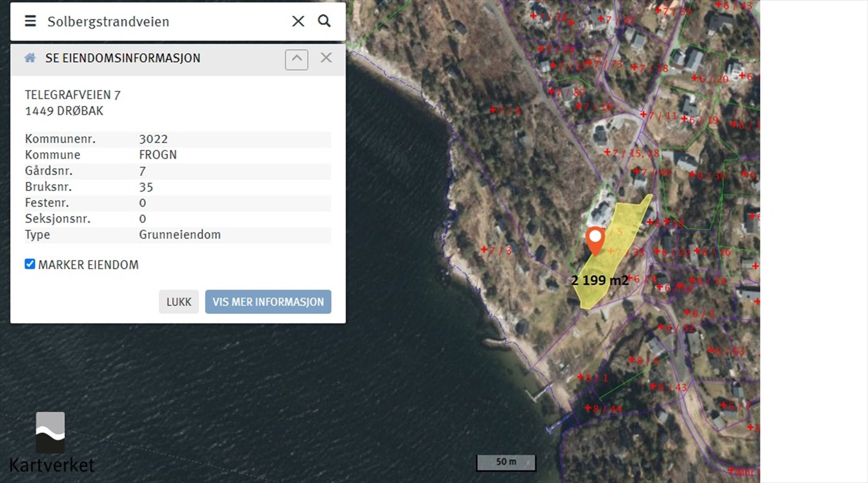Click parcel label 7 / 3 on map
The height and width of the screenshot is (483, 868).
pos(496,250)
